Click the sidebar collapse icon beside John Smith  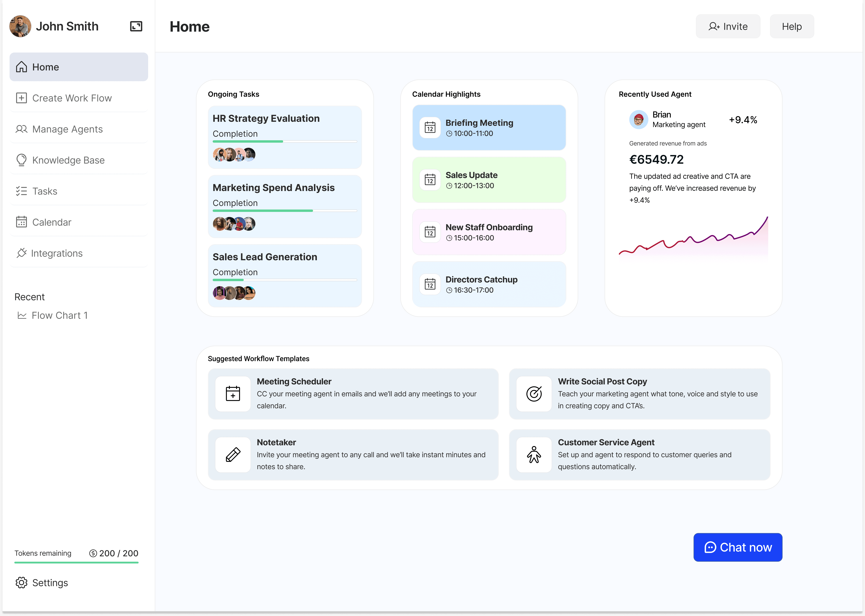click(136, 26)
